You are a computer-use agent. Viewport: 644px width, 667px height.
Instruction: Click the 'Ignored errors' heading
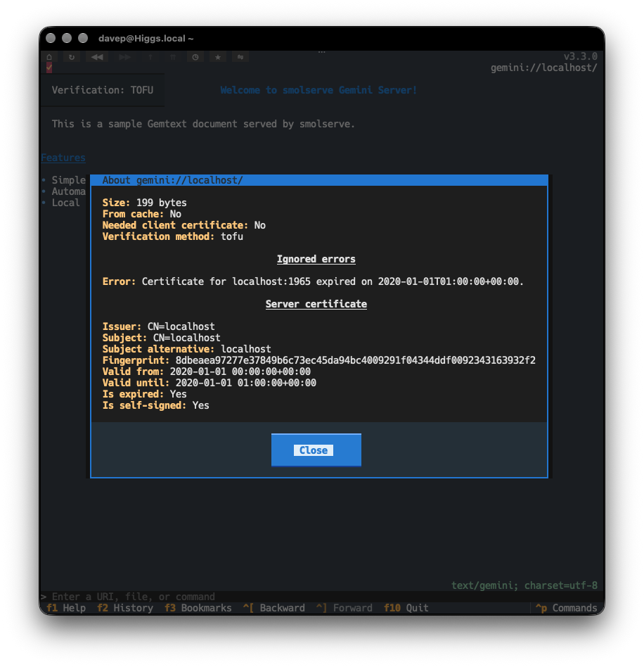(x=316, y=259)
